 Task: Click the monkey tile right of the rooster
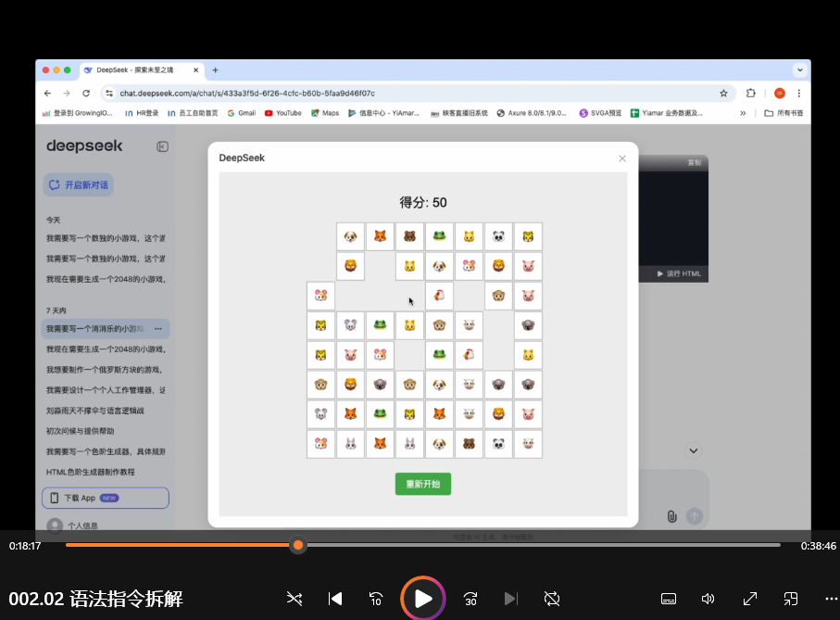498,296
